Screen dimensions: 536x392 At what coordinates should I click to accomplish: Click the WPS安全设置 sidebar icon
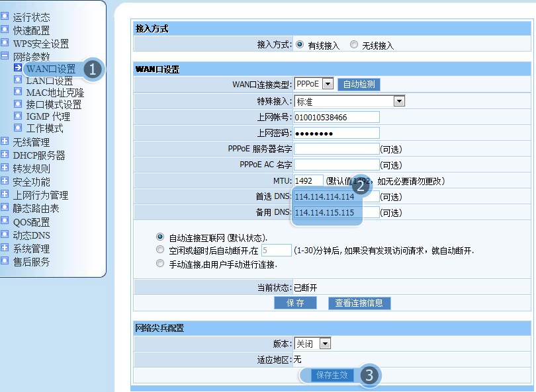click(5, 44)
